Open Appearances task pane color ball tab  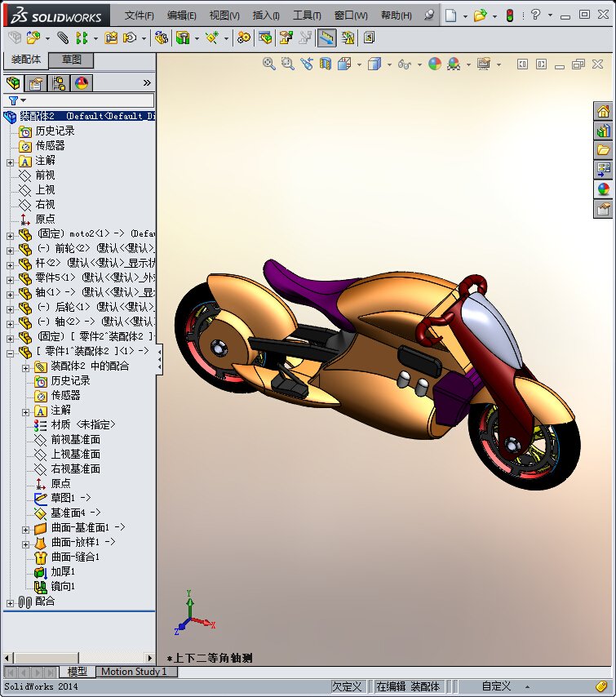pos(603,189)
